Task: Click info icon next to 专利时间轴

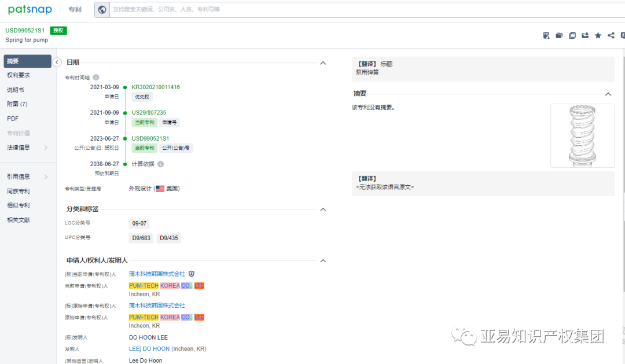Action: point(96,78)
